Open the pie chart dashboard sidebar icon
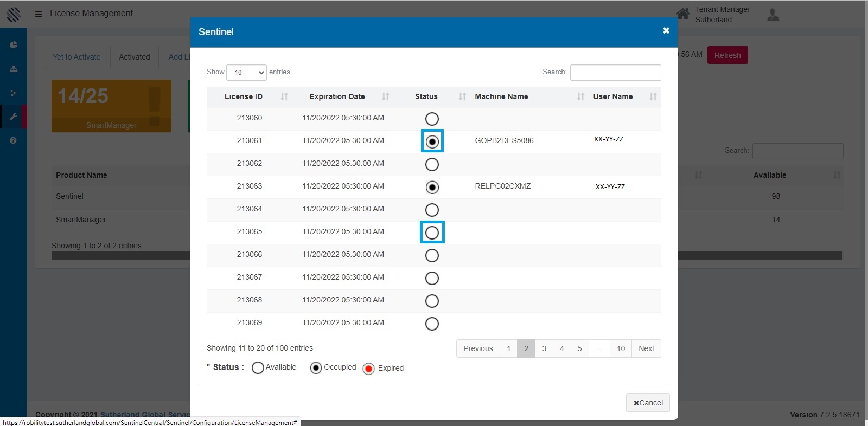The width and height of the screenshot is (868, 426). [14, 45]
